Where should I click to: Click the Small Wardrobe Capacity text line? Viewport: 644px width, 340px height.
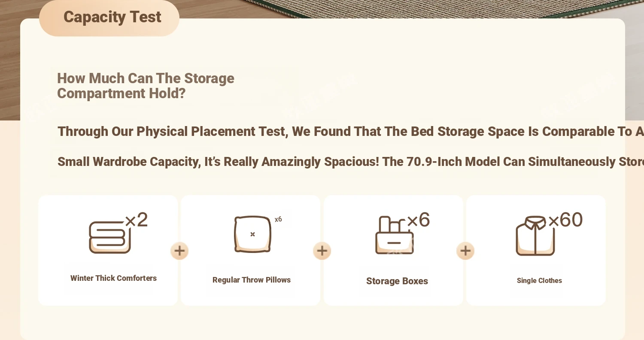pyautogui.click(x=351, y=162)
